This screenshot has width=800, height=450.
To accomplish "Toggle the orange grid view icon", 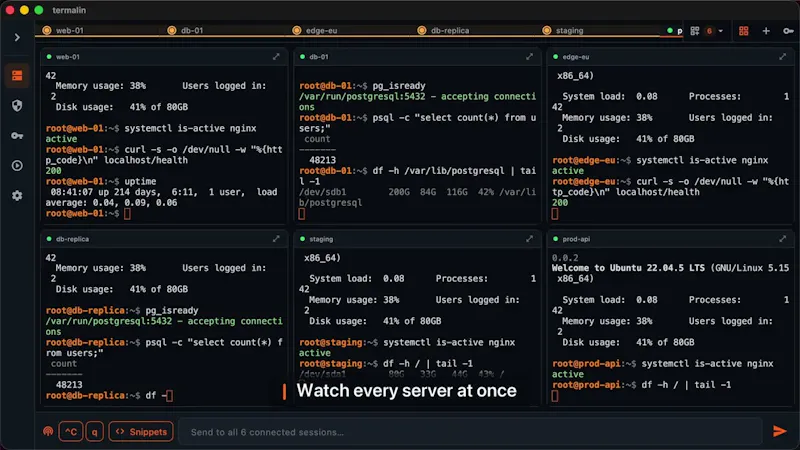I will click(x=744, y=31).
